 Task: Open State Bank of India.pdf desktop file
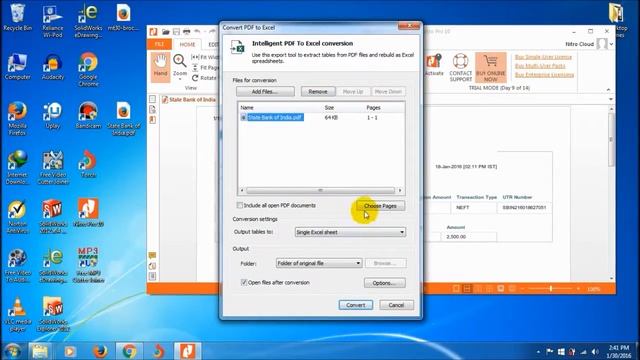point(123,118)
